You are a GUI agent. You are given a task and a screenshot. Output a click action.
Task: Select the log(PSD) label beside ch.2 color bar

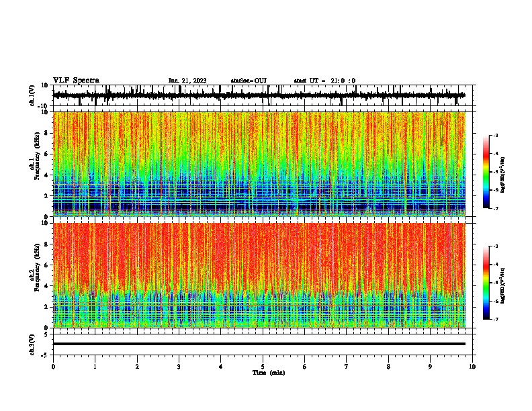[x=503, y=285]
